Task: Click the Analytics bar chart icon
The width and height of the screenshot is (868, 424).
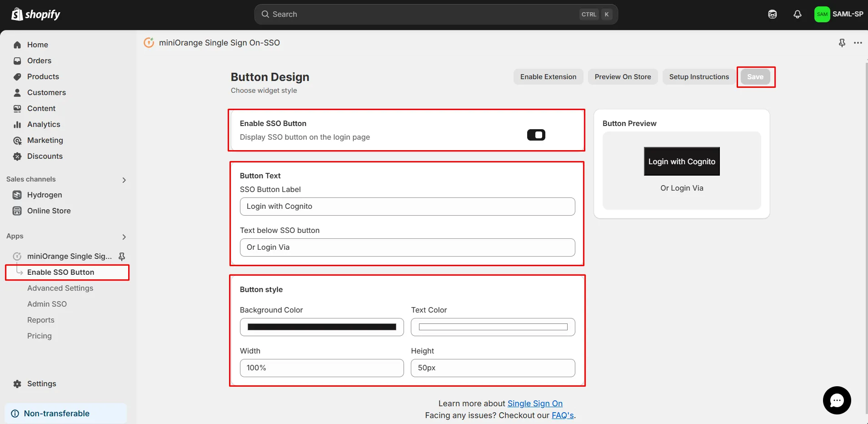Action: [x=17, y=124]
